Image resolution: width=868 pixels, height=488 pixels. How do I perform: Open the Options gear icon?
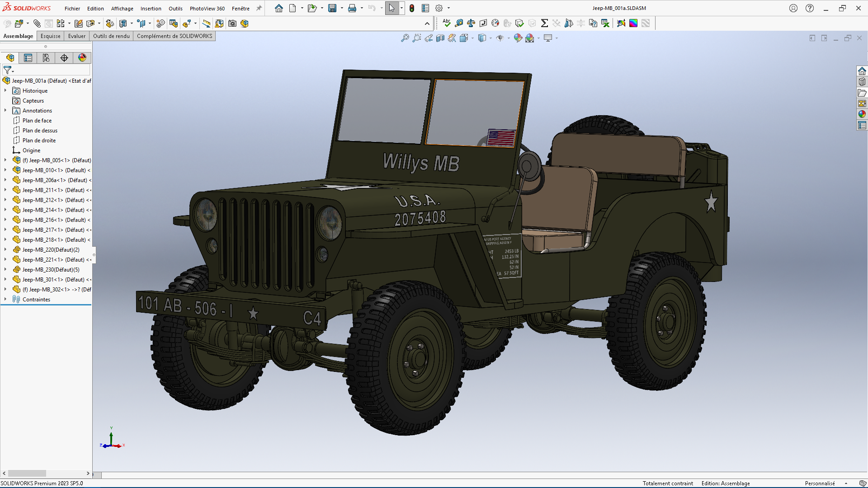(x=439, y=8)
